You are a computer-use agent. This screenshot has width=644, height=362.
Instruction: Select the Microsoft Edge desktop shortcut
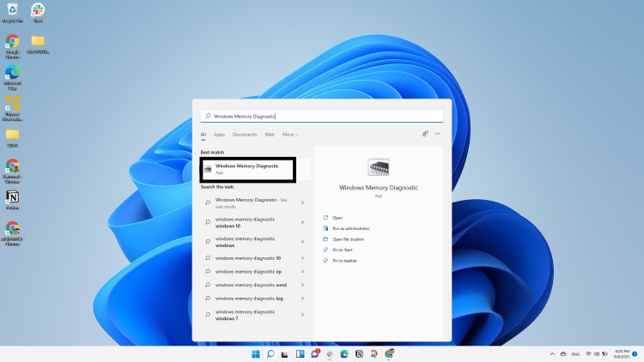pos(12,77)
